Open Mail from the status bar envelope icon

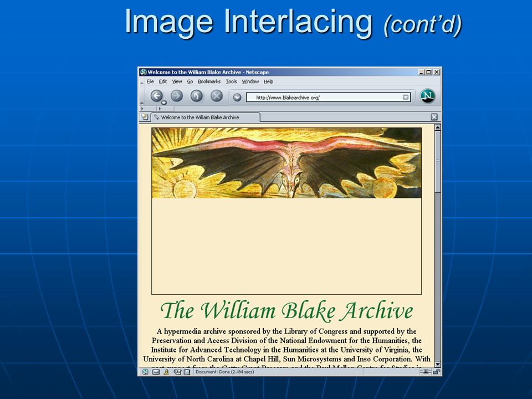point(156,372)
